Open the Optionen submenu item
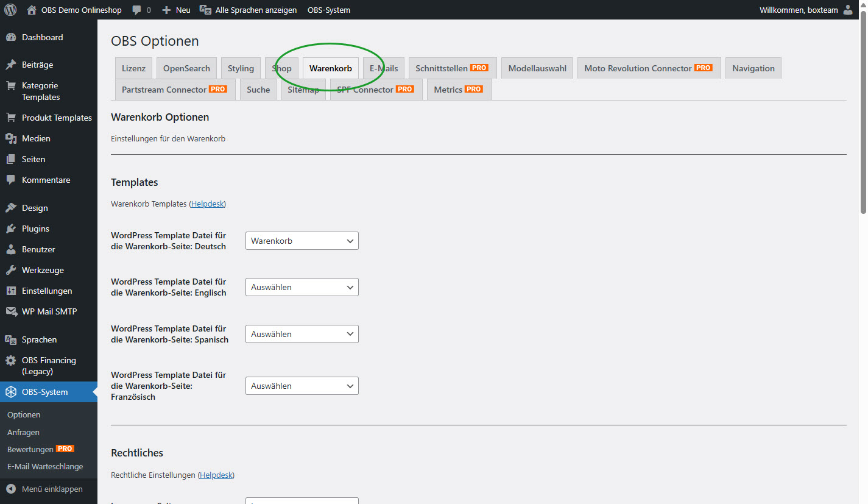Viewport: 868px width, 504px height. pyautogui.click(x=24, y=414)
